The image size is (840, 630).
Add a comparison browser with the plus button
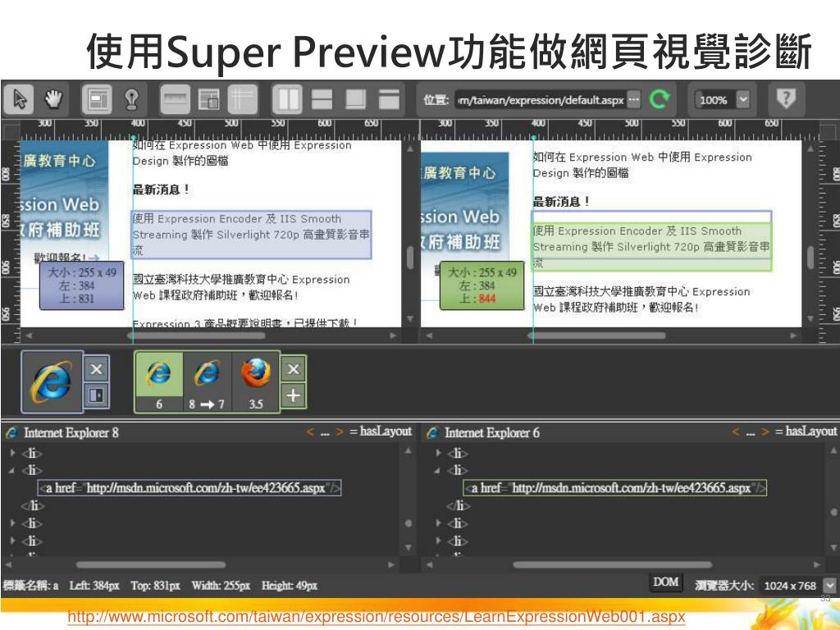(x=293, y=395)
